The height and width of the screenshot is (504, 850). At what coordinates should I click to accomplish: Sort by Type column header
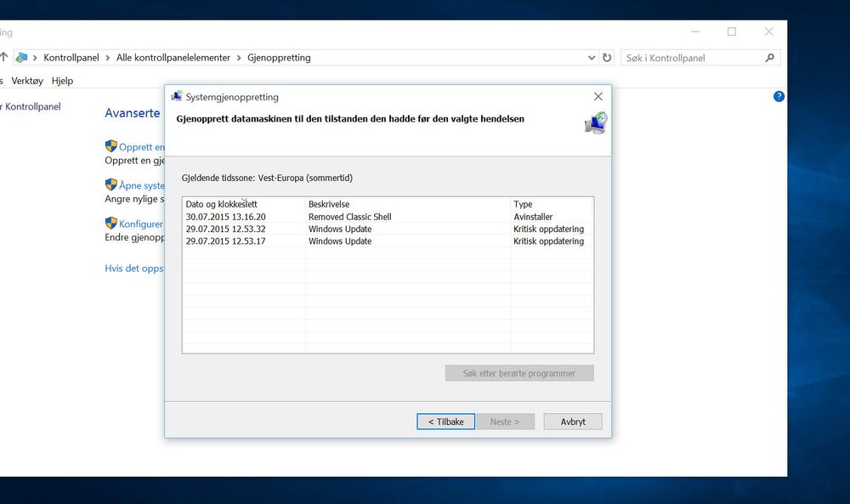pos(552,204)
